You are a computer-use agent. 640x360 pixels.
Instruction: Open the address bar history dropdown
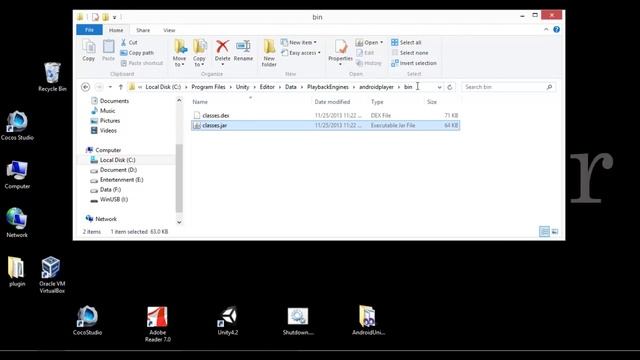pos(440,87)
